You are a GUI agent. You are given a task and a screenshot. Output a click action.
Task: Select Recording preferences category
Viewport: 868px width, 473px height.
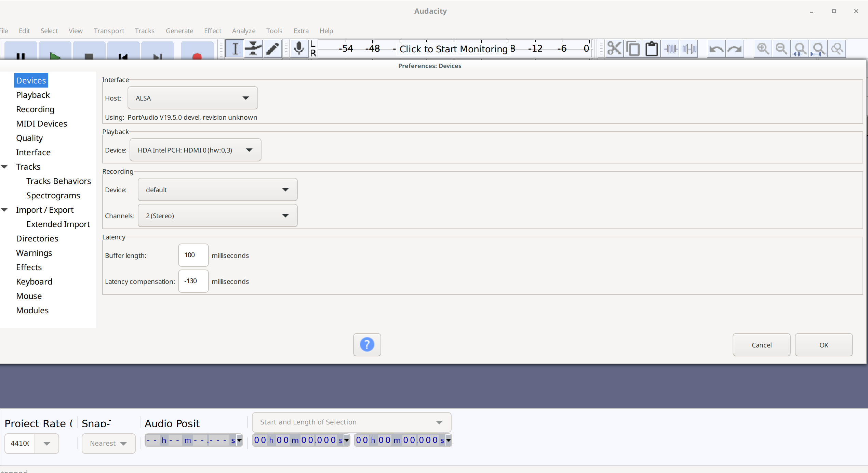35,109
